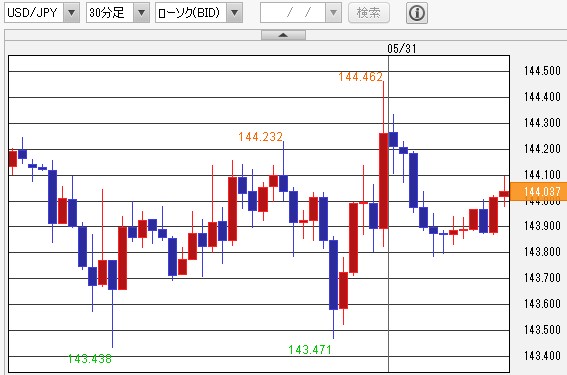
Task: Click the 143.600 axis label
Action: (542, 303)
